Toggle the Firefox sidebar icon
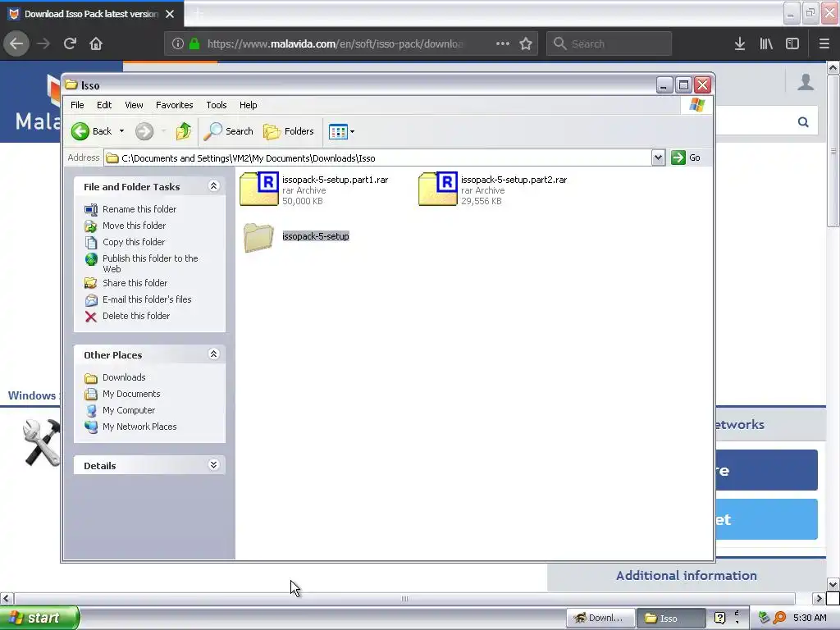 792,44
